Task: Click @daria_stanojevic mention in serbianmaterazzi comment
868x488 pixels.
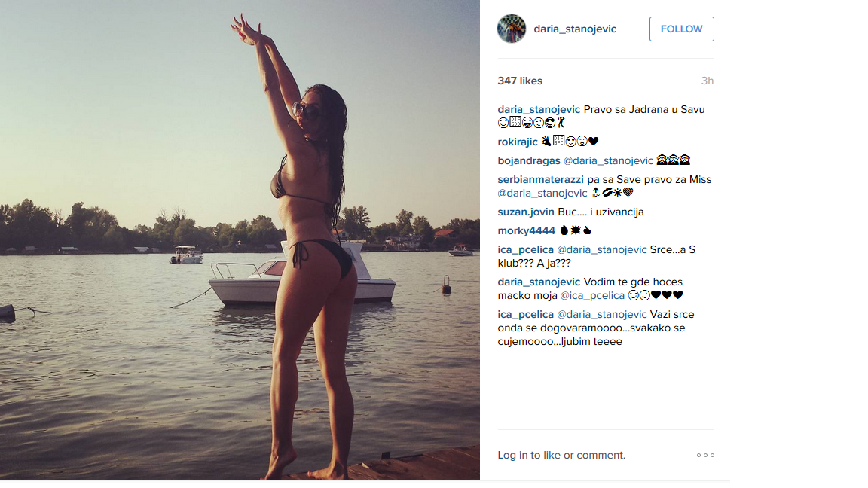Action: [x=542, y=193]
